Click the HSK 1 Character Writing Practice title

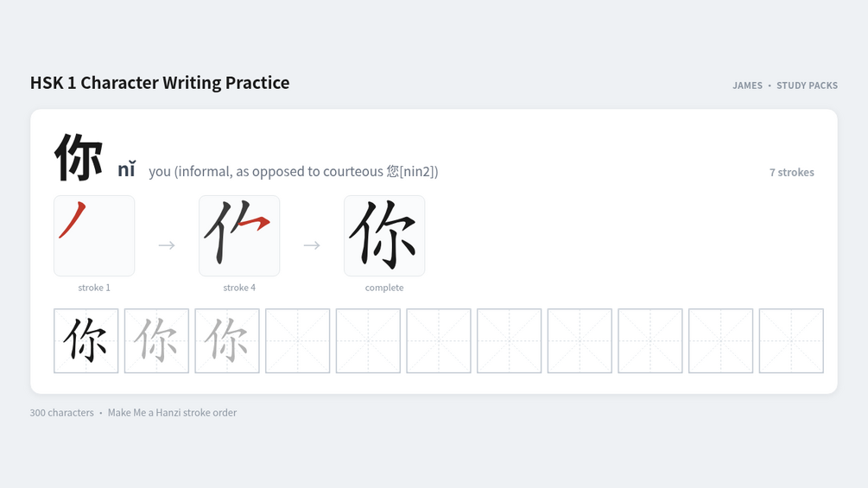tap(160, 82)
